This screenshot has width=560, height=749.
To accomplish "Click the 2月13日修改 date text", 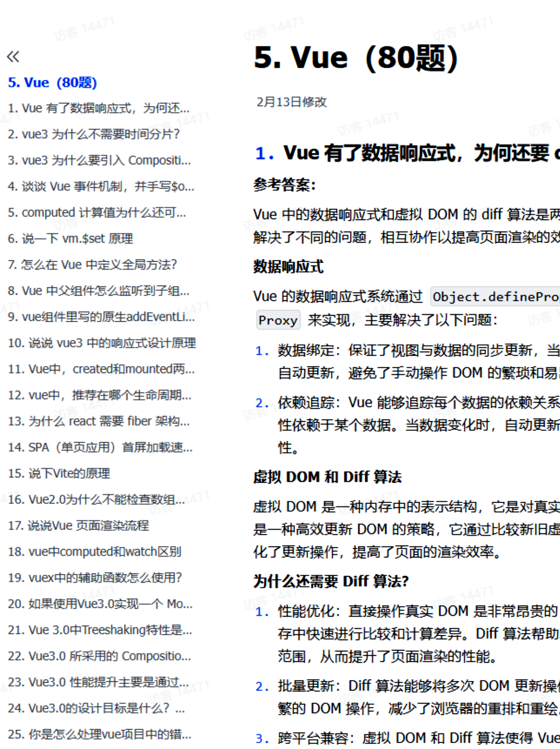I will pos(292,102).
